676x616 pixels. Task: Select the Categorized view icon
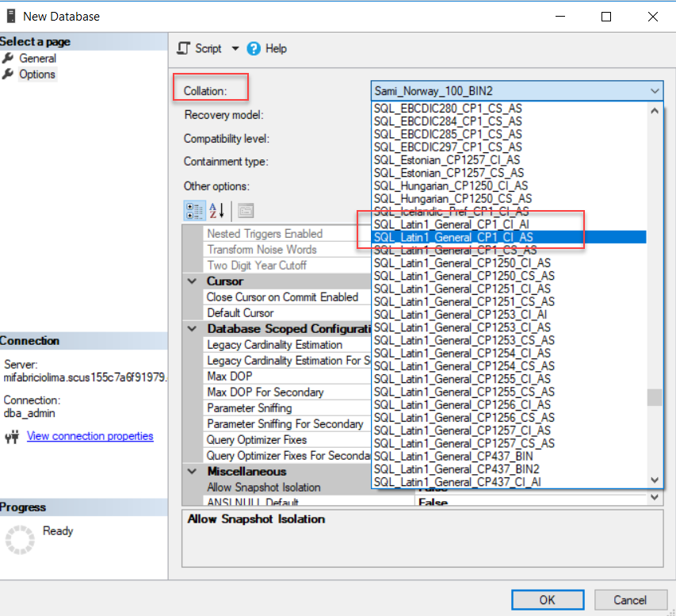coord(194,210)
